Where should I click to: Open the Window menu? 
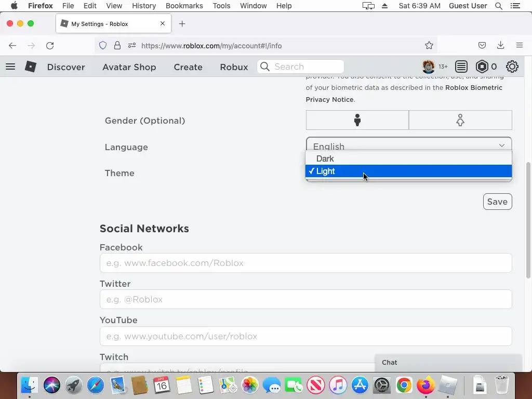pyautogui.click(x=253, y=6)
